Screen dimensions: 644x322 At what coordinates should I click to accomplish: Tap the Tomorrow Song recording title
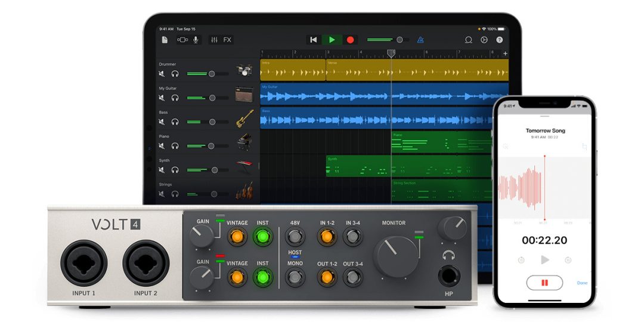click(546, 131)
